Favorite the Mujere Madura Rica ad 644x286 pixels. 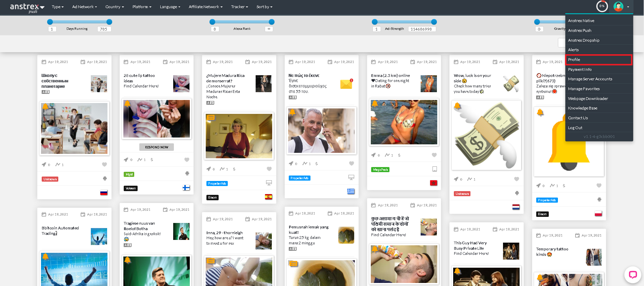pos(269,169)
